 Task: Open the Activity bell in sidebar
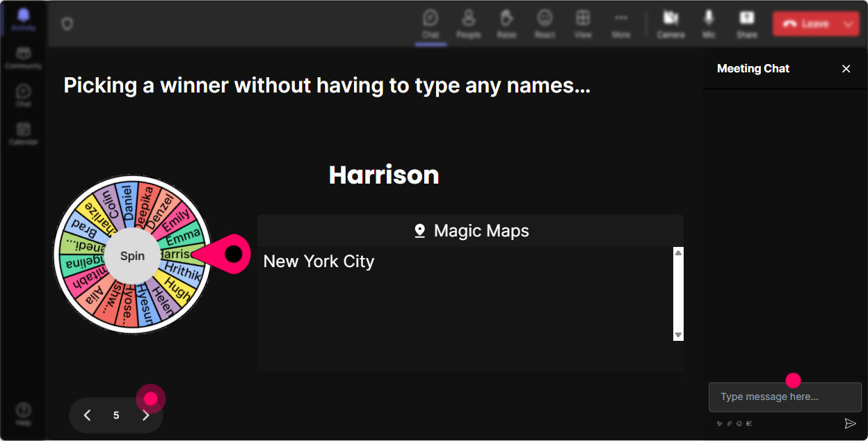[24, 19]
